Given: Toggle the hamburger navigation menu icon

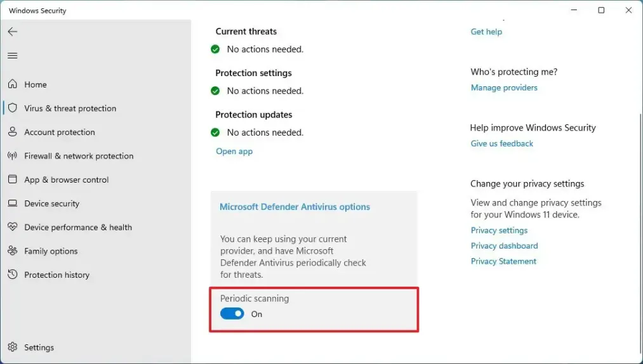Looking at the screenshot, I should point(12,56).
